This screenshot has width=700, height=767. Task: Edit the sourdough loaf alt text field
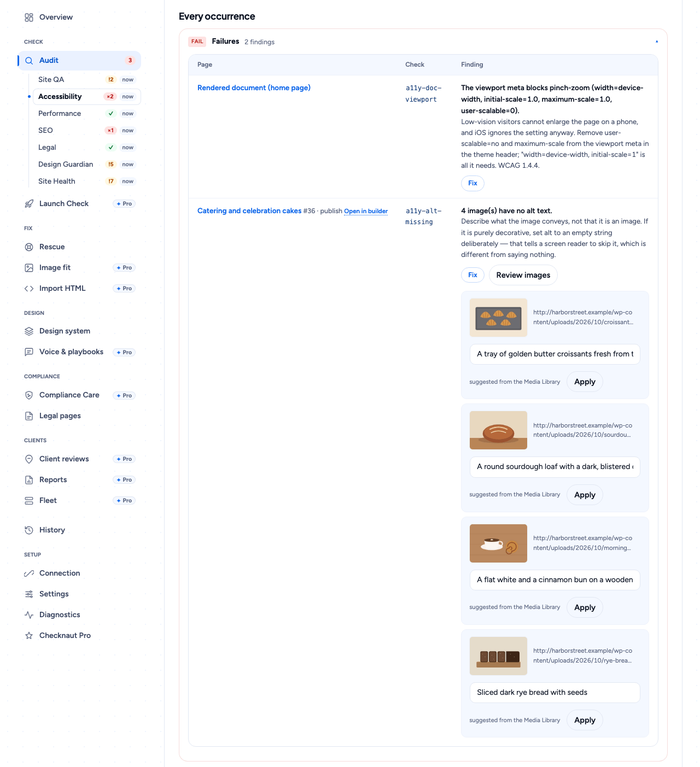[555, 467]
